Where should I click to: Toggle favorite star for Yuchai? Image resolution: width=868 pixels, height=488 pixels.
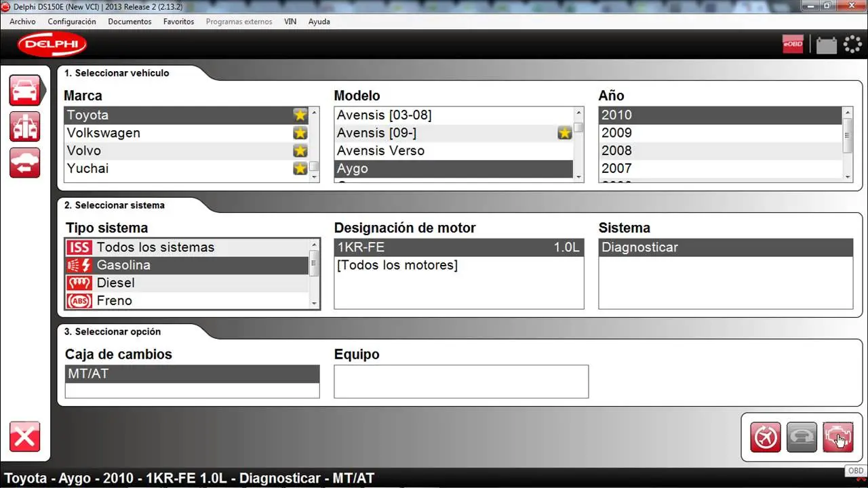point(300,168)
